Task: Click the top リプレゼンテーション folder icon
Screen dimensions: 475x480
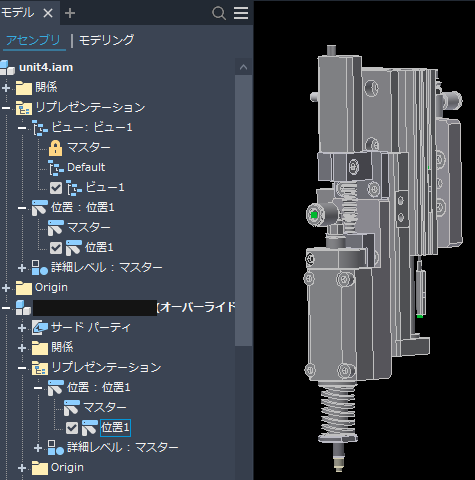Action: pyautogui.click(x=24, y=108)
